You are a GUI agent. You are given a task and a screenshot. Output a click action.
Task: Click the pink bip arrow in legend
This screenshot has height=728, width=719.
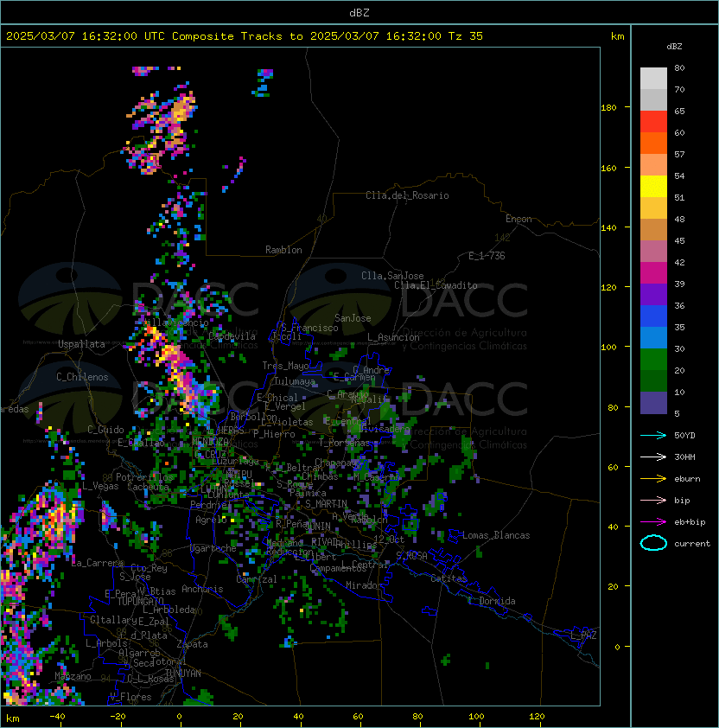653,501
